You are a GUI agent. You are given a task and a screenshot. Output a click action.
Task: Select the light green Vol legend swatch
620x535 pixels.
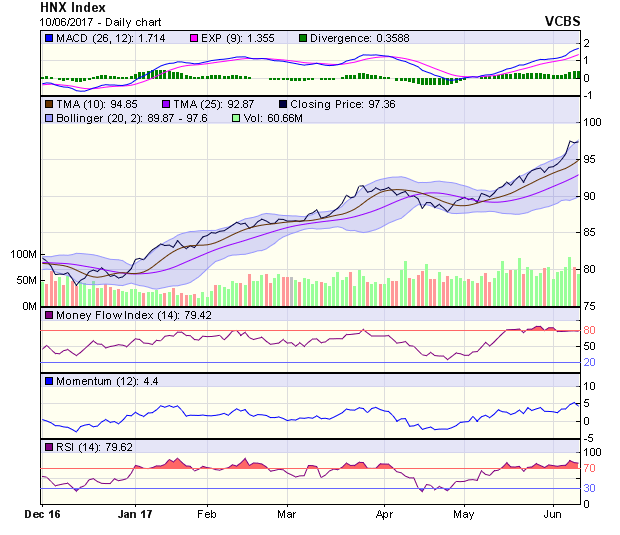[236, 118]
